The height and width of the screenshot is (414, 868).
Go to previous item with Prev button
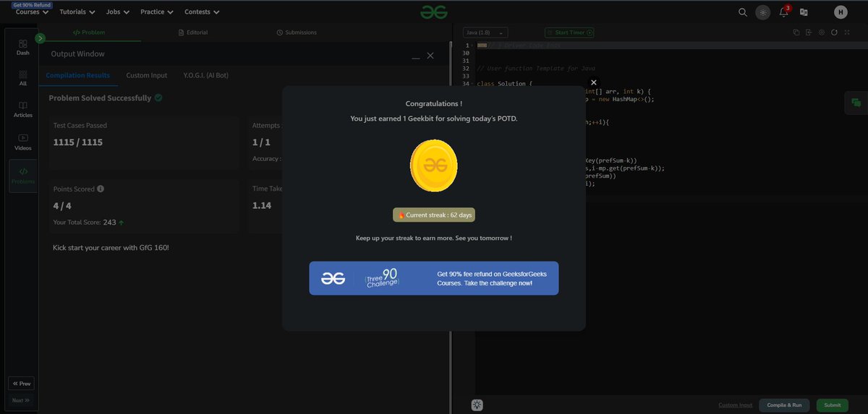(x=22, y=384)
